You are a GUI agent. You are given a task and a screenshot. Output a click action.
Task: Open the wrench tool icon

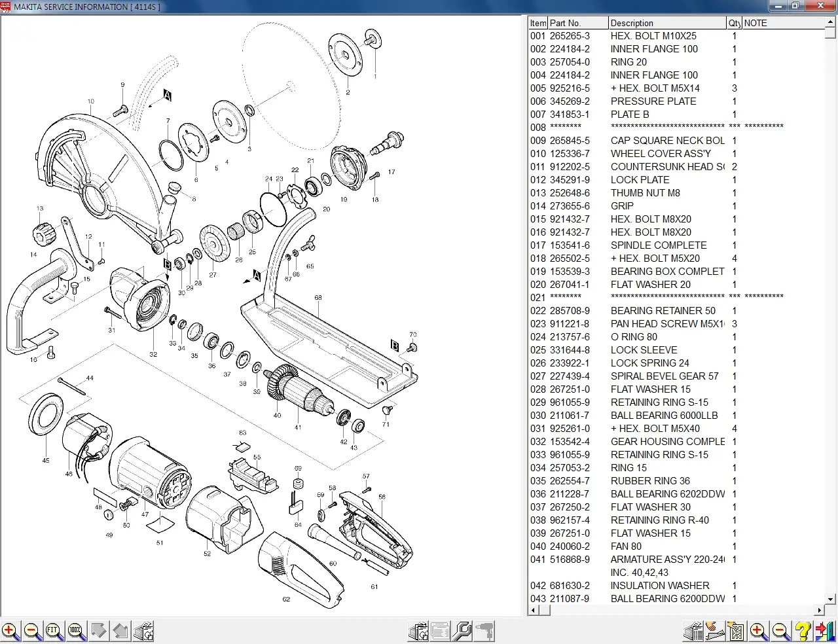(462, 632)
